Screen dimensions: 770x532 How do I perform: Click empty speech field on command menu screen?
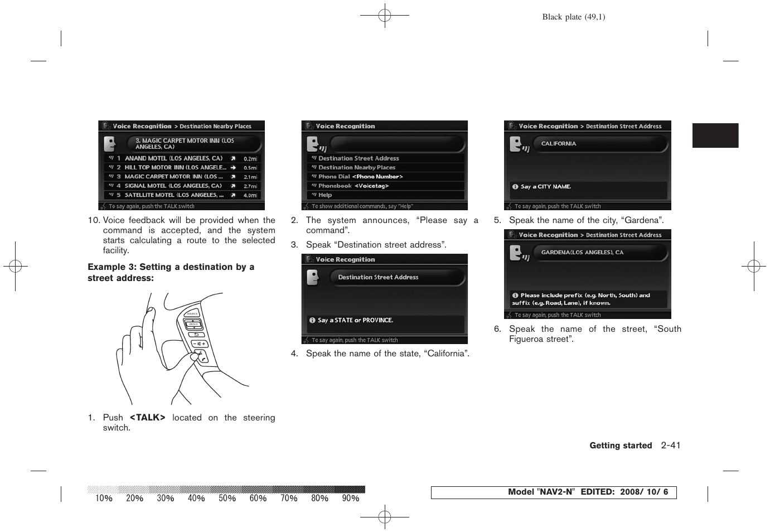397,144
